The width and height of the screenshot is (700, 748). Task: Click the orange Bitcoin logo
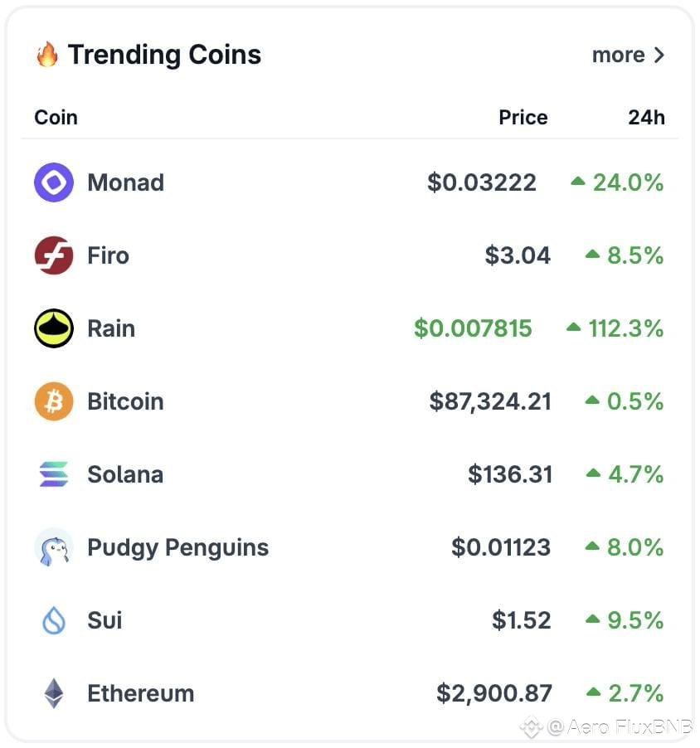54,401
